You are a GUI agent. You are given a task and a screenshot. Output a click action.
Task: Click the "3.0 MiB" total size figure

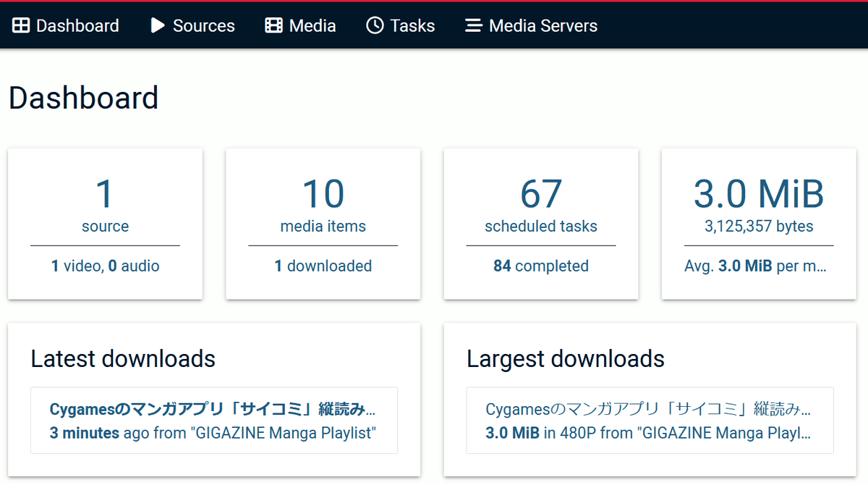tap(758, 194)
